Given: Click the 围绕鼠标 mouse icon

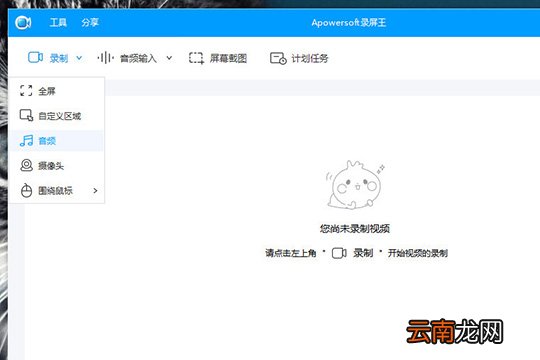Looking at the screenshot, I should pyautogui.click(x=27, y=190).
